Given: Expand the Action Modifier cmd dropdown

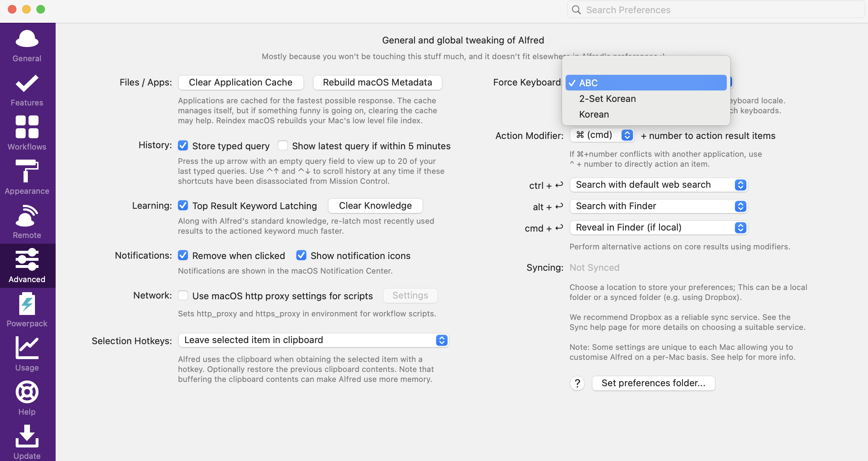Looking at the screenshot, I should tap(602, 135).
